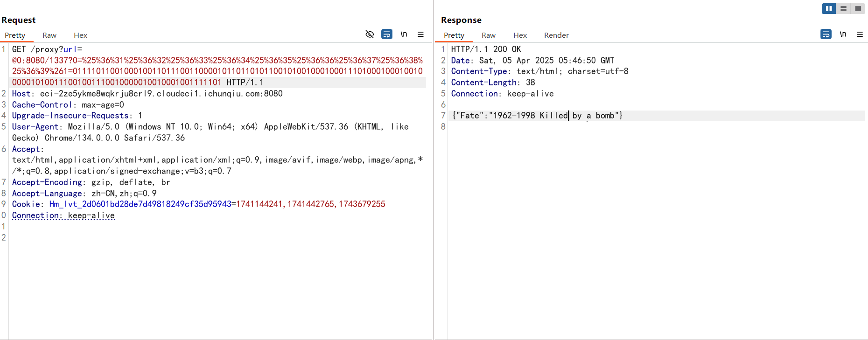The width and height of the screenshot is (868, 340).
Task: Show \n newline characters in Response
Action: 843,34
